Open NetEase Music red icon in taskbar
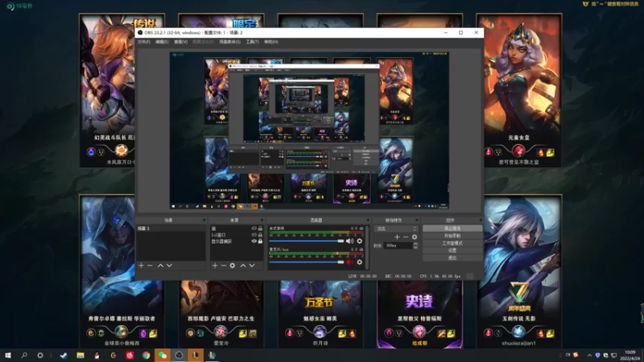The height and width of the screenshot is (362, 644). [x=130, y=356]
